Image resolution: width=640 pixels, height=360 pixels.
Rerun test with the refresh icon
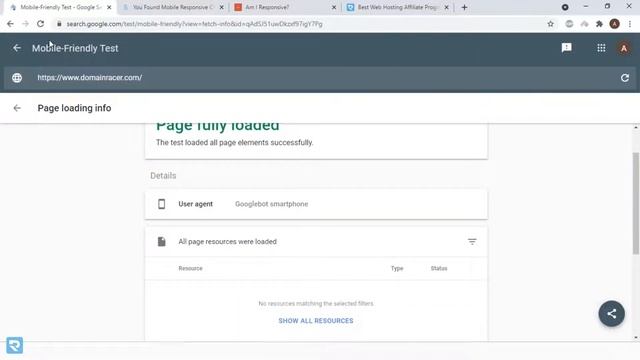tap(624, 78)
